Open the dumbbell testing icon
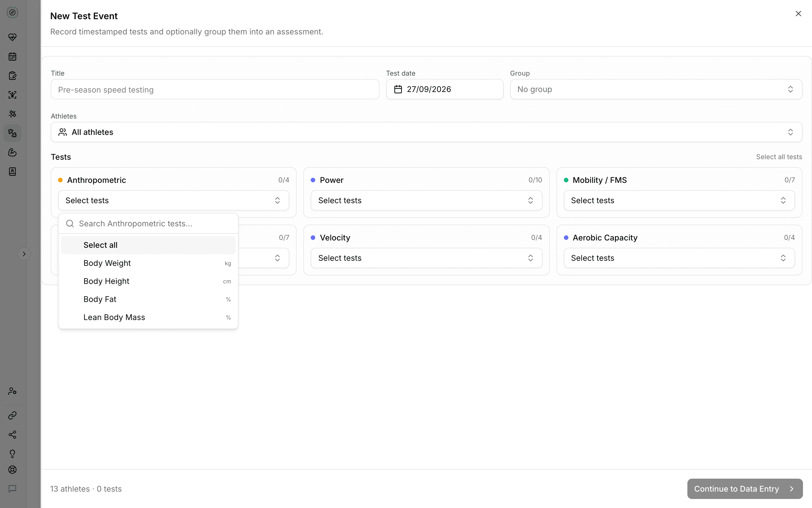This screenshot has height=508, width=812. pos(12,133)
